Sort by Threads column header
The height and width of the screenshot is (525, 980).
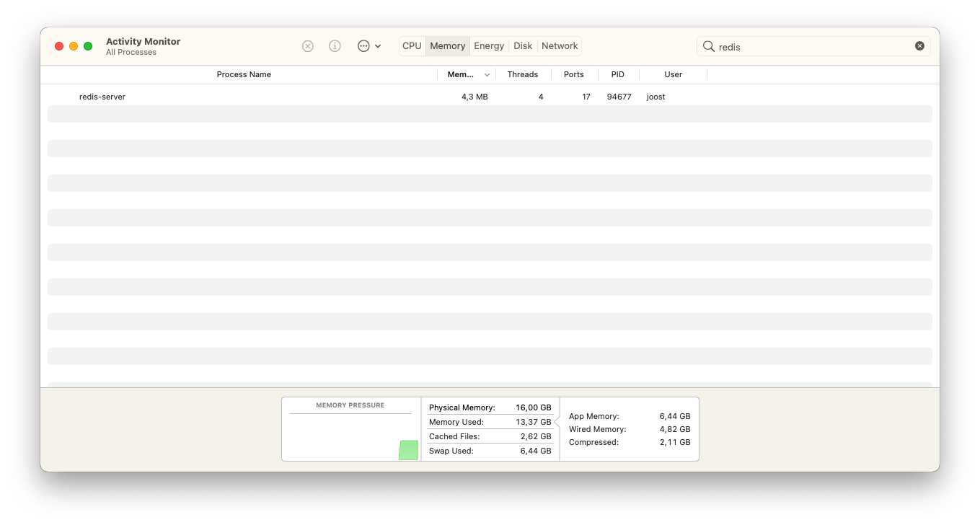(x=522, y=74)
